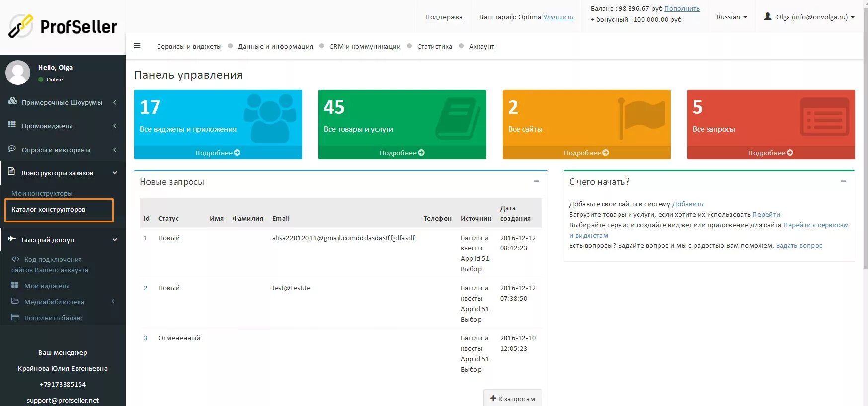
Task: Click the flag icon on сайты card
Action: click(641, 118)
